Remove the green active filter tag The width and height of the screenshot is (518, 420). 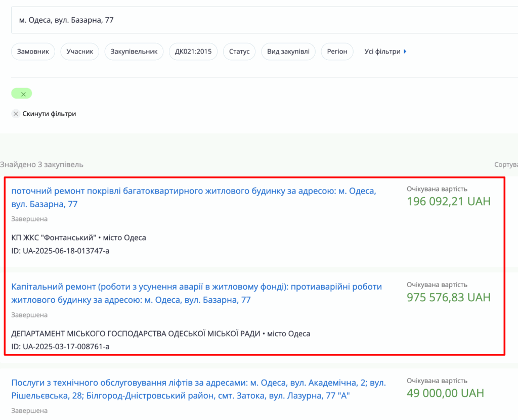(23, 94)
